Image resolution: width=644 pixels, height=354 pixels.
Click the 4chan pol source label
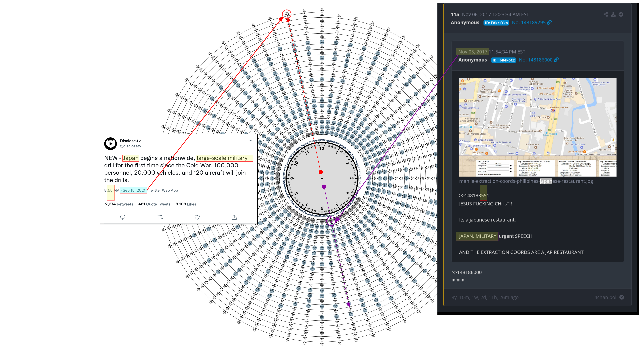[605, 297]
